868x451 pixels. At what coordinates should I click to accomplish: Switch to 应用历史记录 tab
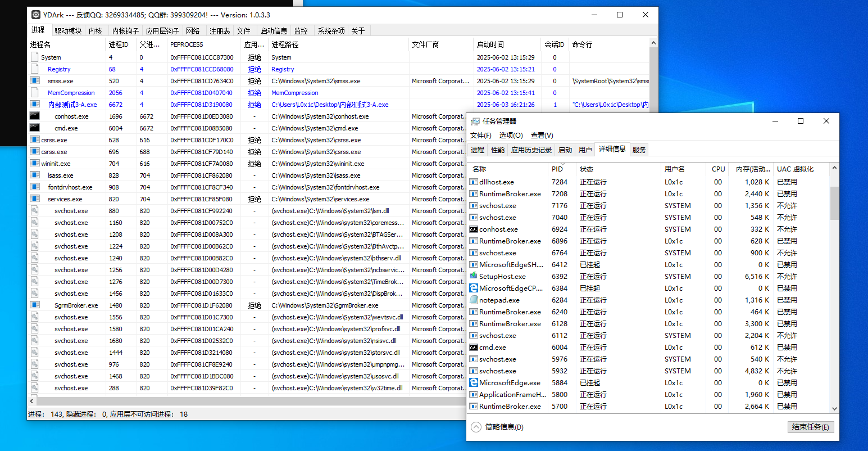(531, 150)
